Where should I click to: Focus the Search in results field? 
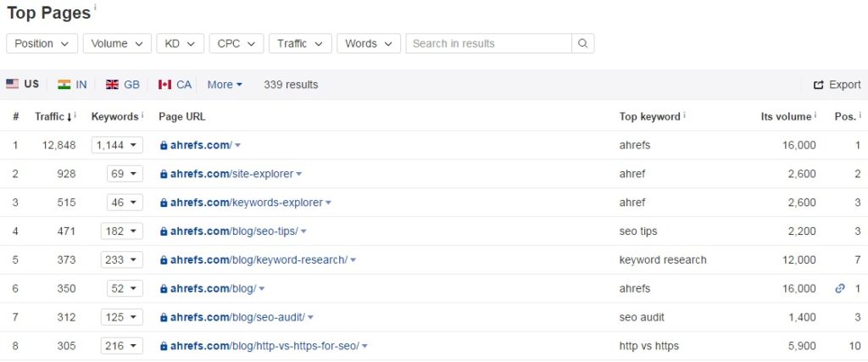pyautogui.click(x=489, y=44)
